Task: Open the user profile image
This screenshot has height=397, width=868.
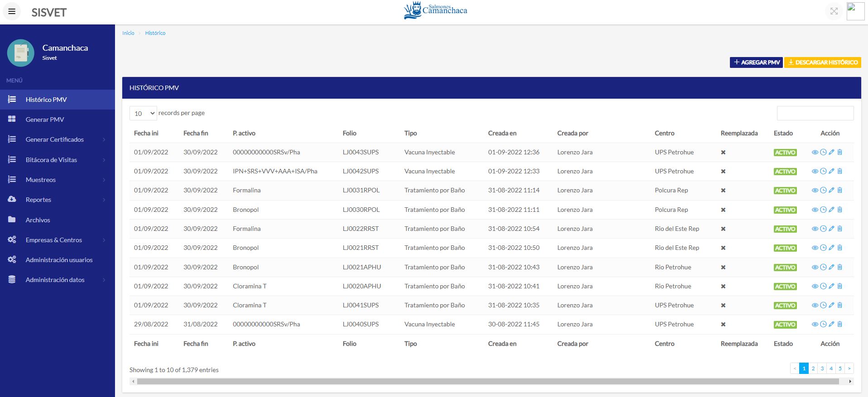Action: (x=855, y=11)
